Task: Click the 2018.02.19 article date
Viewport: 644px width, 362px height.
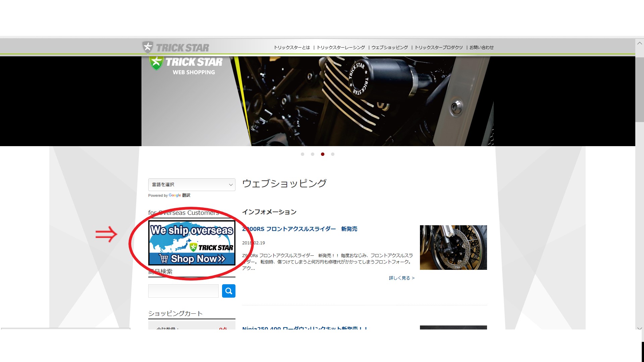Action: tap(254, 243)
